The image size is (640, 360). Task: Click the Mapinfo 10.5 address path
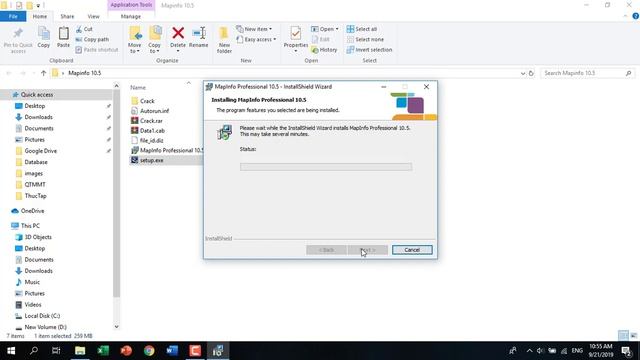84,73
